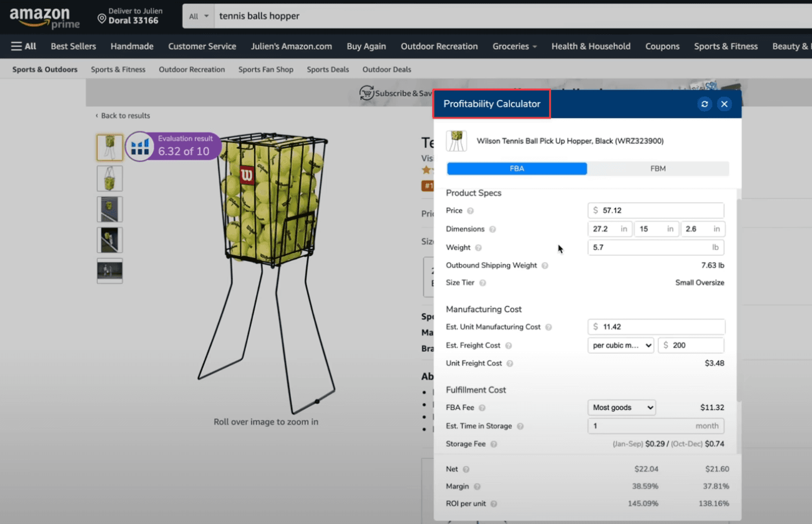This screenshot has width=812, height=524.
Task: Click the 2.6 in dimension field
Action: (x=703, y=229)
